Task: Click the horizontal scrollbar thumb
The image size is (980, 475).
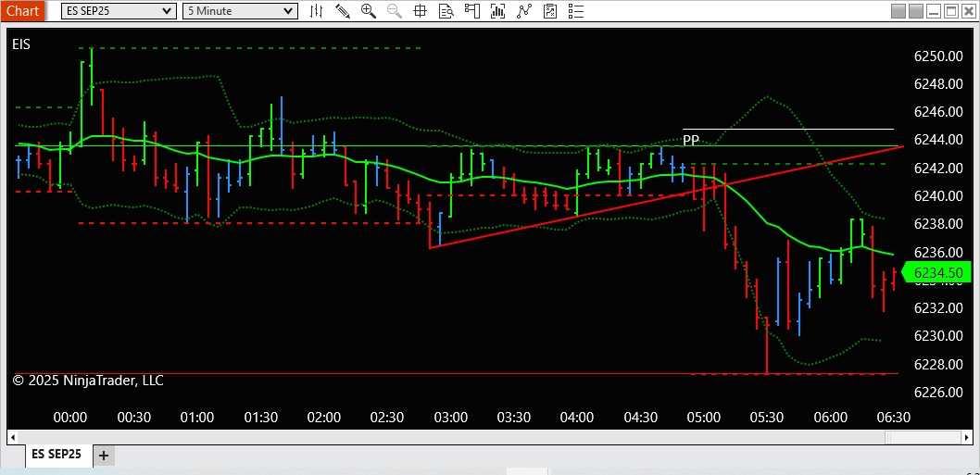Action: (923, 436)
